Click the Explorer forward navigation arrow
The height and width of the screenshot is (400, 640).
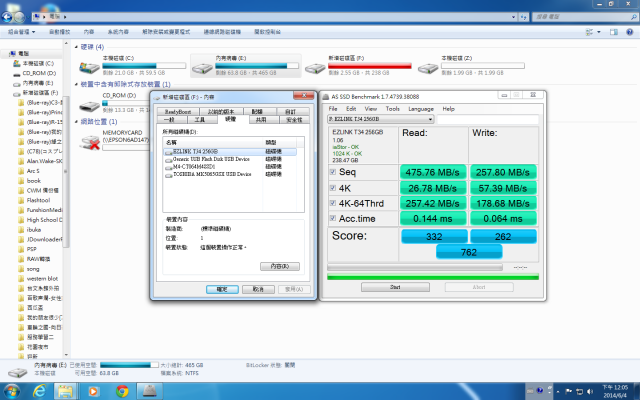[x=20, y=17]
